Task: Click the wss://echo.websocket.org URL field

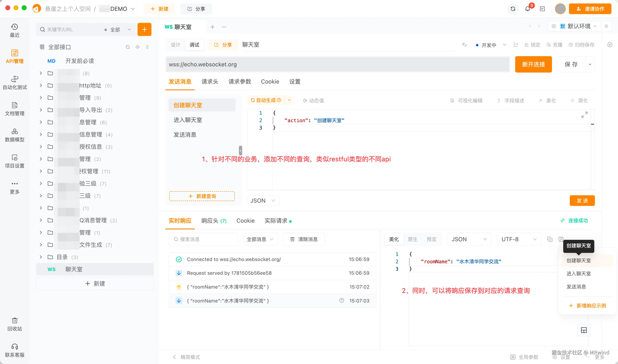Action: pyautogui.click(x=337, y=64)
